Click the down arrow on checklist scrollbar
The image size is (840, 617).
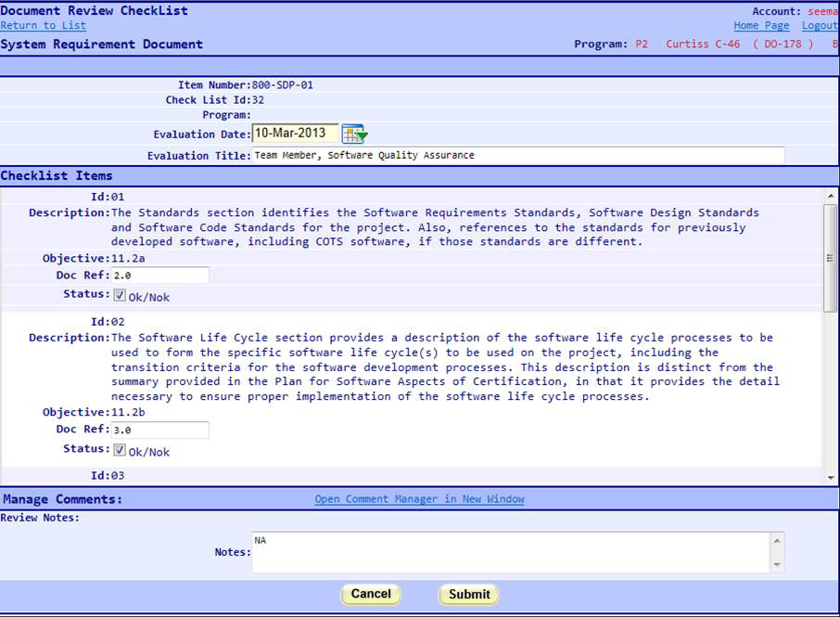tap(830, 476)
